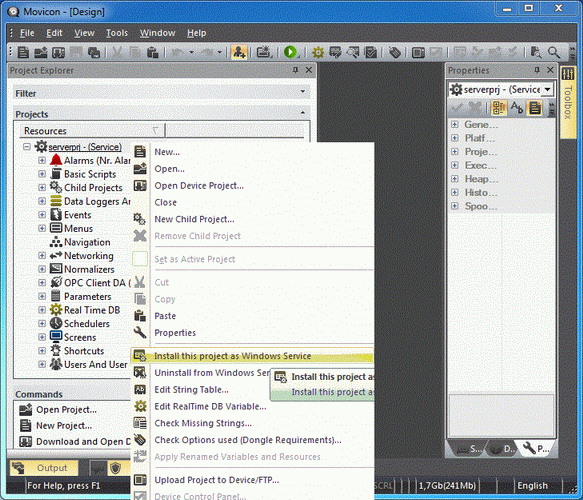Viewport: 583px width, 500px height.
Task: Click the Real Time DB gear icon
Action: tap(56, 310)
